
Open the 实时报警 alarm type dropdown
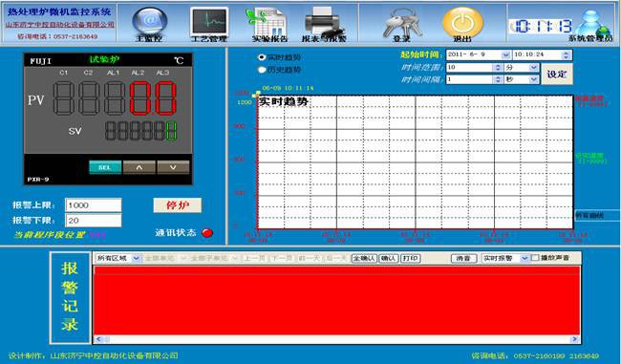click(525, 258)
